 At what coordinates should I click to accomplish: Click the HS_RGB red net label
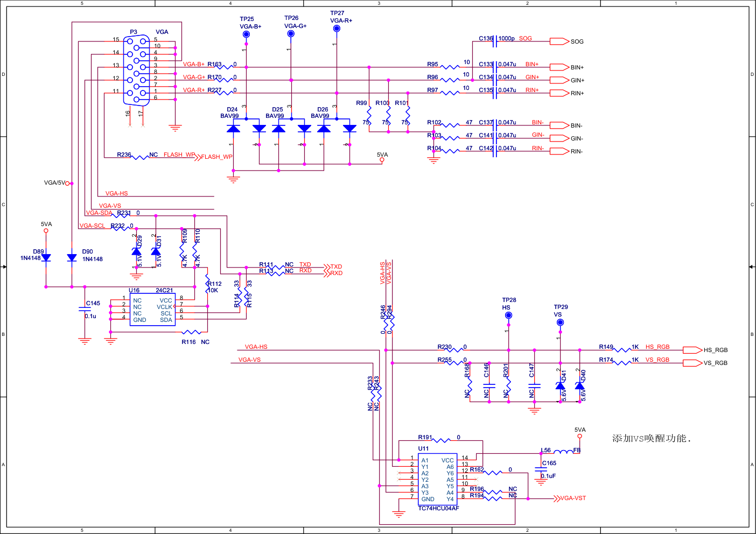pyautogui.click(x=657, y=347)
